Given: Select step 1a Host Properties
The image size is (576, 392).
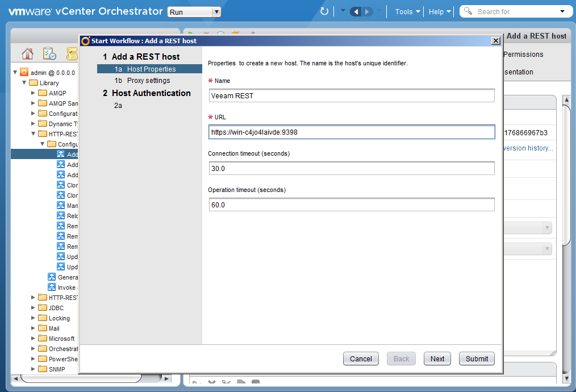Looking at the screenshot, I should pyautogui.click(x=149, y=69).
